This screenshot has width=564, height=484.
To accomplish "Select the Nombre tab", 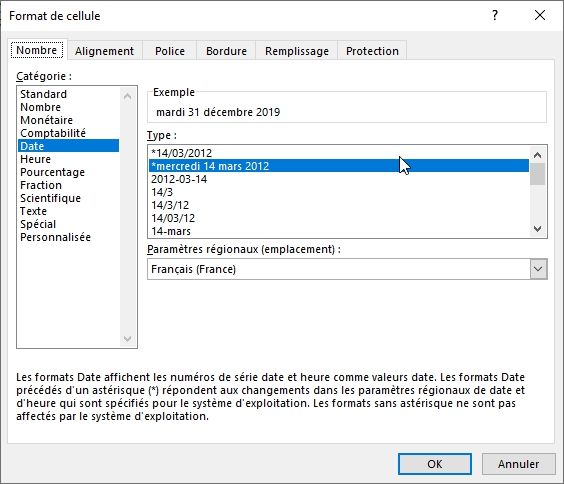I will tap(37, 50).
